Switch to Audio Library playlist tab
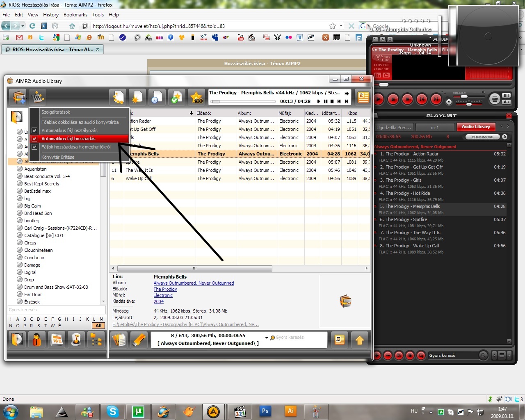 [476, 127]
